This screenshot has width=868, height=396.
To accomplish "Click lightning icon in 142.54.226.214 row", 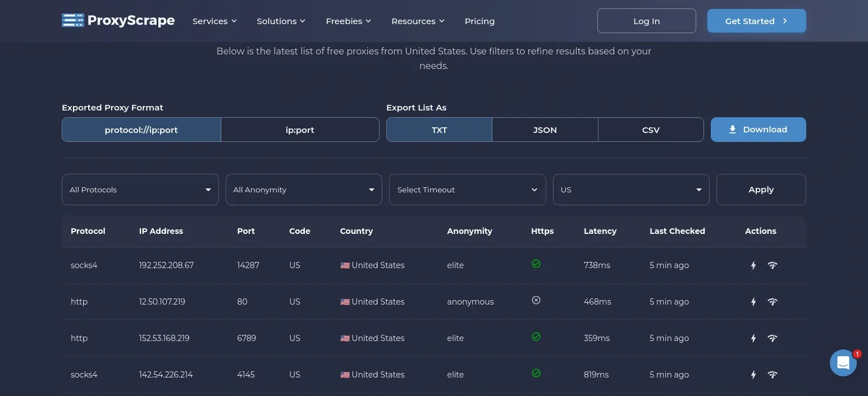I will (x=753, y=375).
